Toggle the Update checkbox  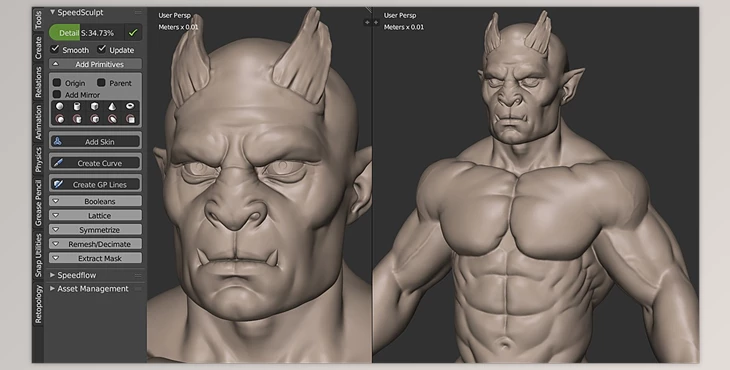[x=101, y=48]
